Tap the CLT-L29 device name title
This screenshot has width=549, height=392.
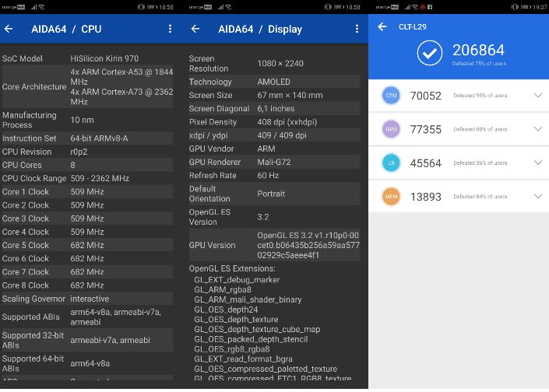pyautogui.click(x=411, y=26)
